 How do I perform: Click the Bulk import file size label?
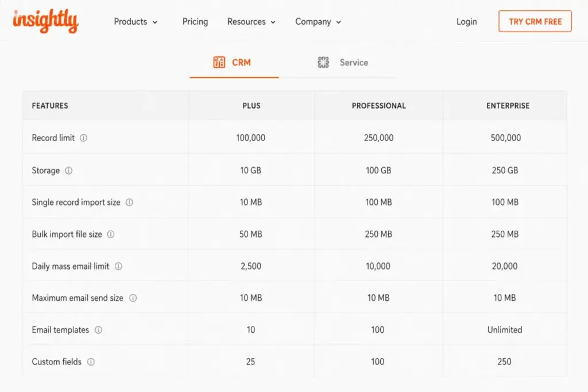pos(67,234)
